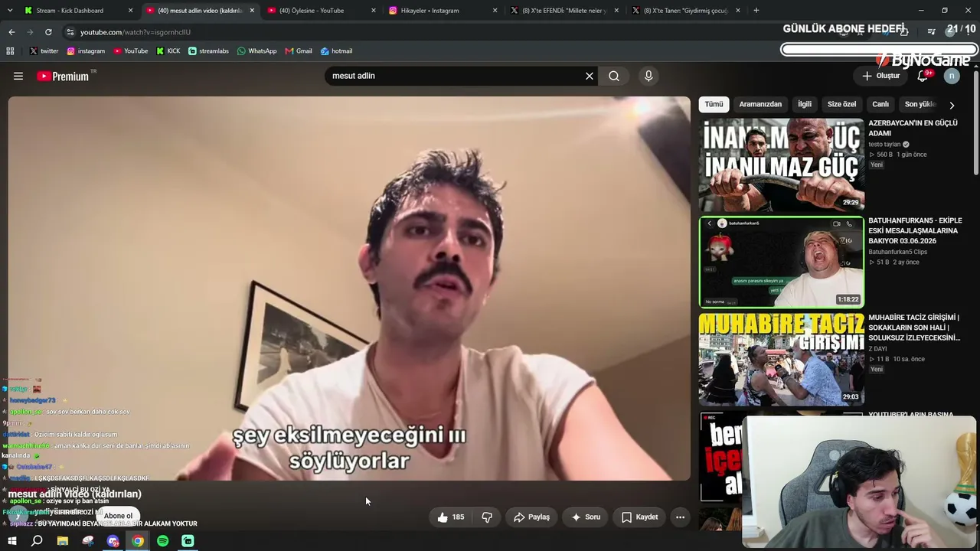Click the magnifier search button
The image size is (980, 551).
614,76
